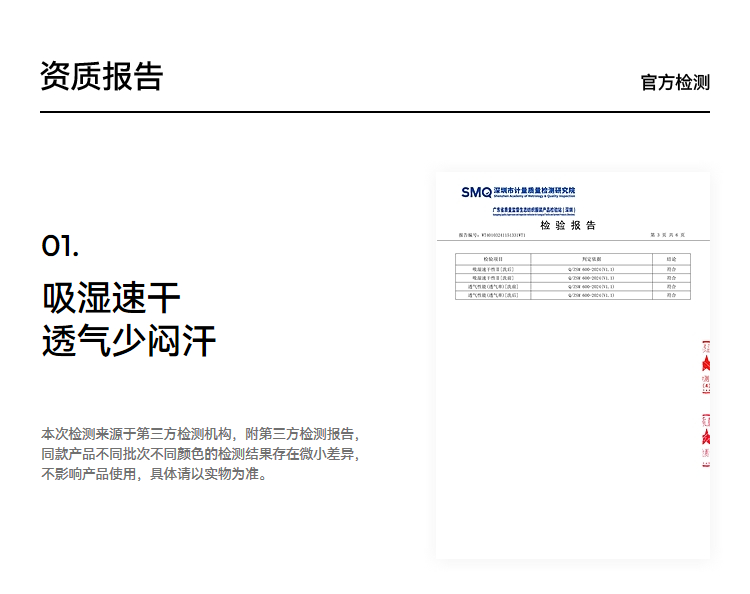Image resolution: width=750 pixels, height=594 pixels.
Task: Click the 01. section number
Action: 60,245
